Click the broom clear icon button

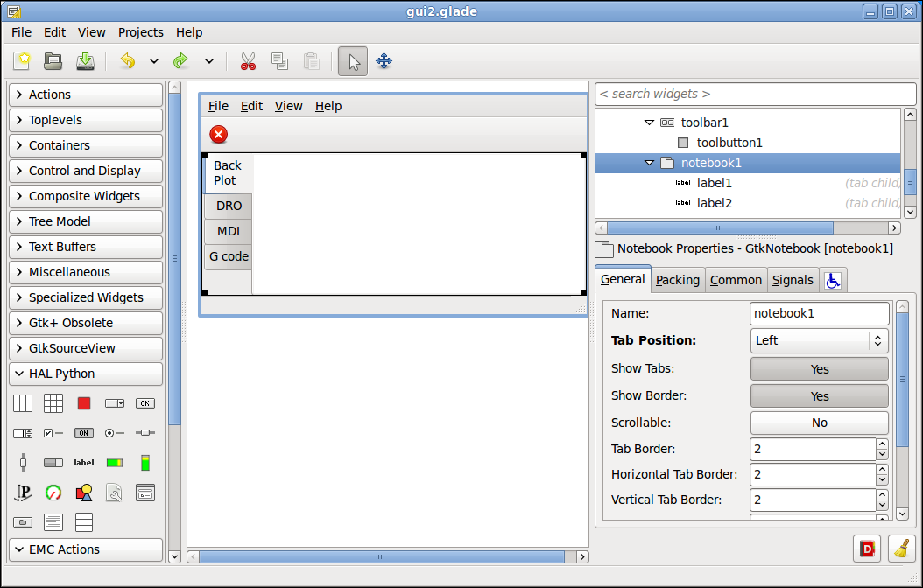pos(901,549)
